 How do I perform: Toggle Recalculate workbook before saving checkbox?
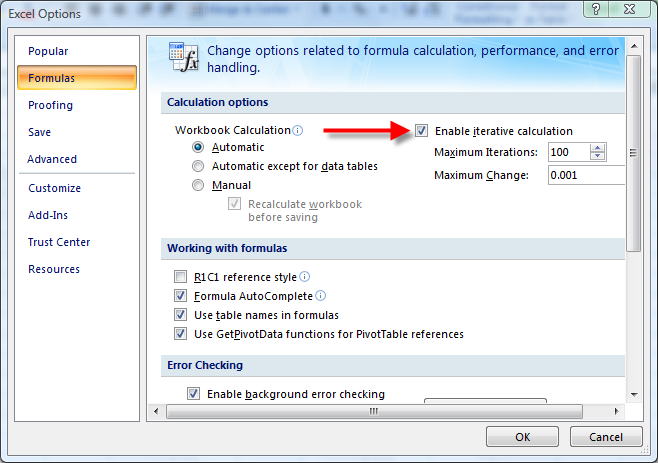tap(234, 204)
